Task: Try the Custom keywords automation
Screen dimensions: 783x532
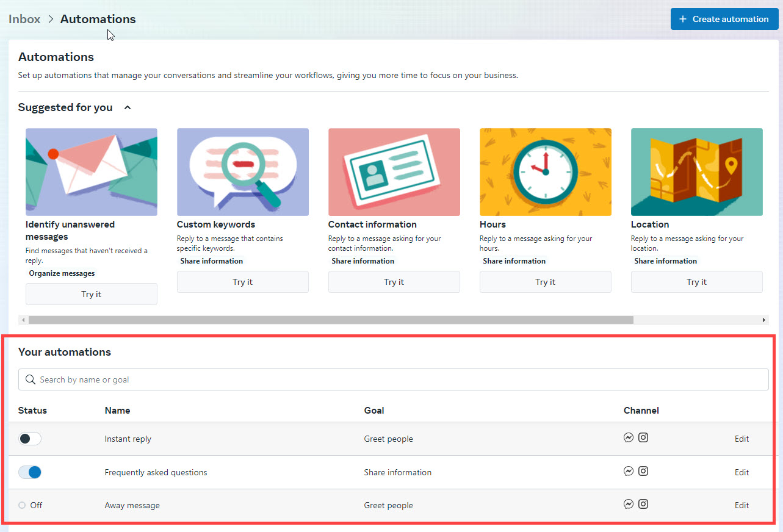Action: pyautogui.click(x=242, y=282)
